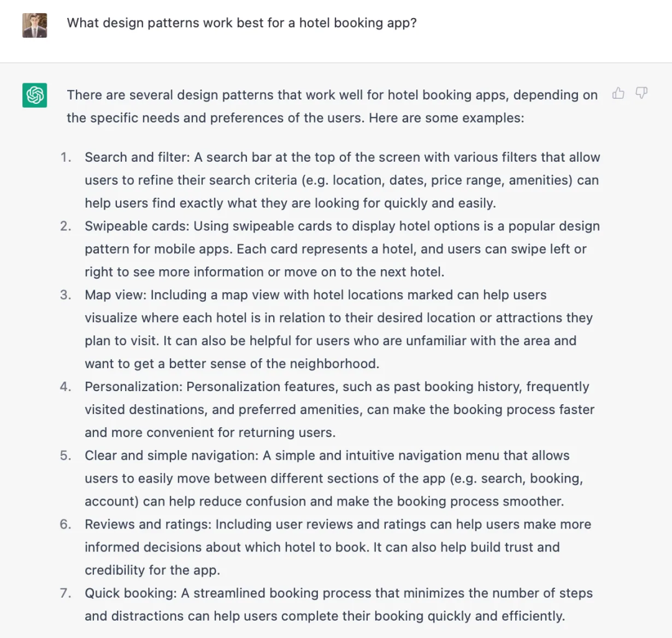Click the ChatGPT logo avatar
672x638 pixels.
(x=35, y=95)
